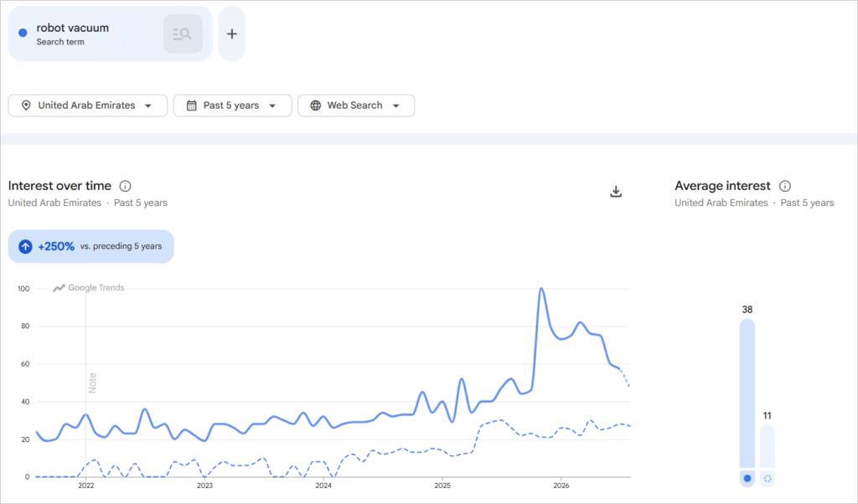Screen dimensions: 858x504
Task: Click the solid blue dot under average bar
Action: (747, 478)
